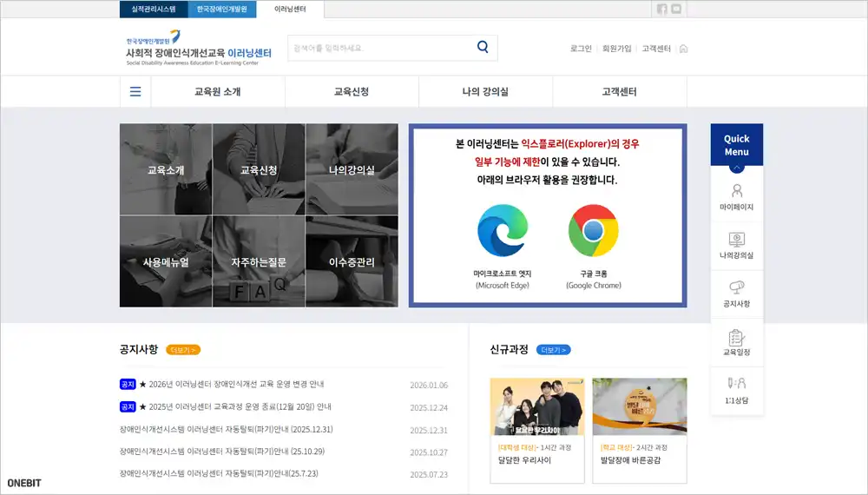Click the 2026.01.06 notice date

(x=429, y=386)
